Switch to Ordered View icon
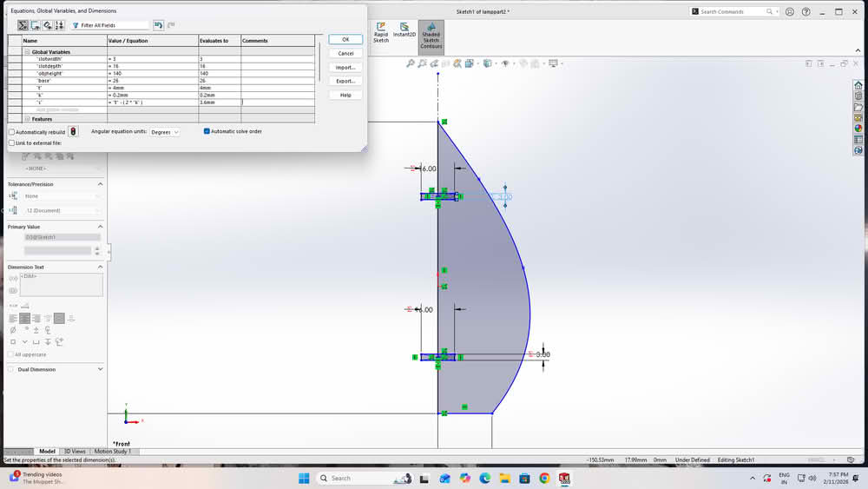Viewport: 868px width, 489px height. coord(59,25)
